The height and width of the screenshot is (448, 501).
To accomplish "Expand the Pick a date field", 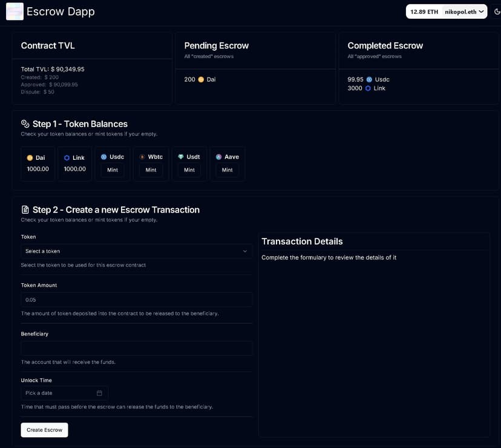I will [x=64, y=392].
